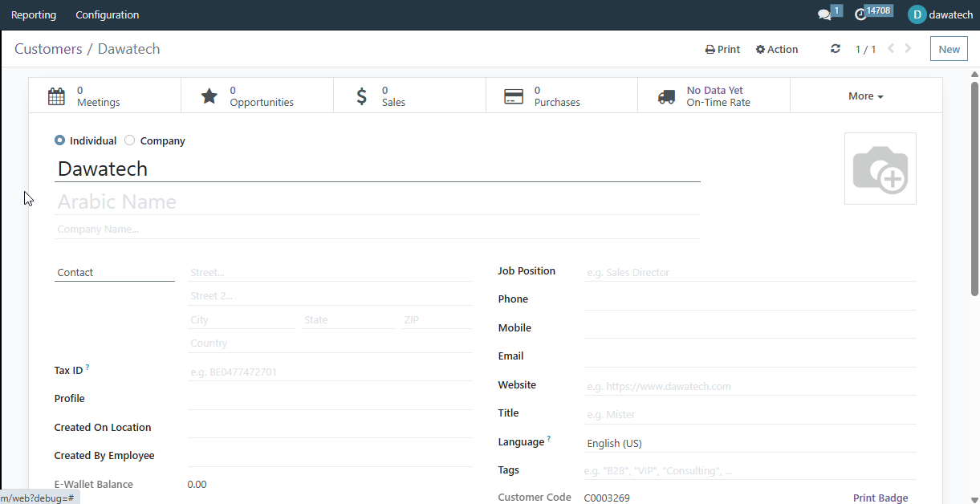Click the Print Badge link
The width and height of the screenshot is (980, 504).
(x=880, y=498)
